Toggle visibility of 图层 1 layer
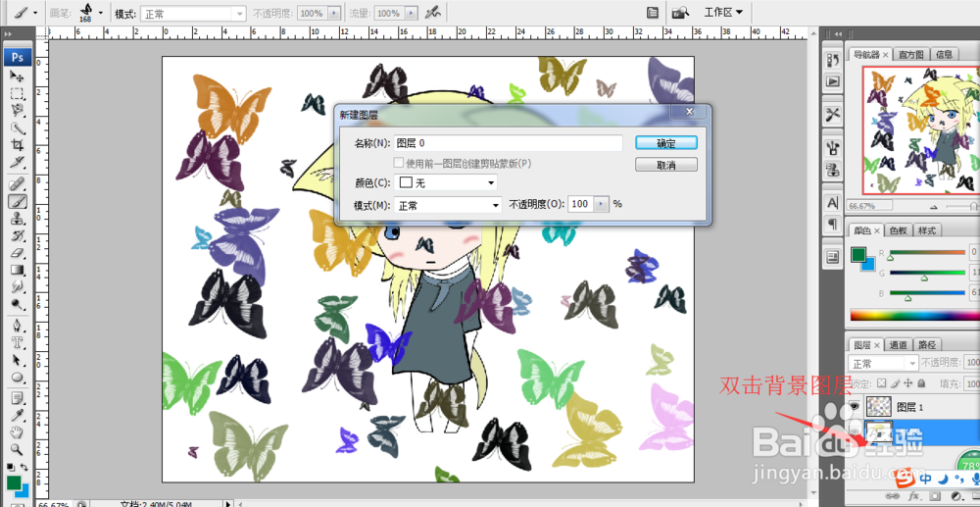The height and width of the screenshot is (507, 980). tap(855, 407)
